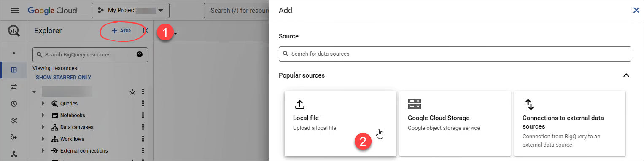Open the main navigation hamburger menu
This screenshot has height=161, width=644.
click(15, 11)
